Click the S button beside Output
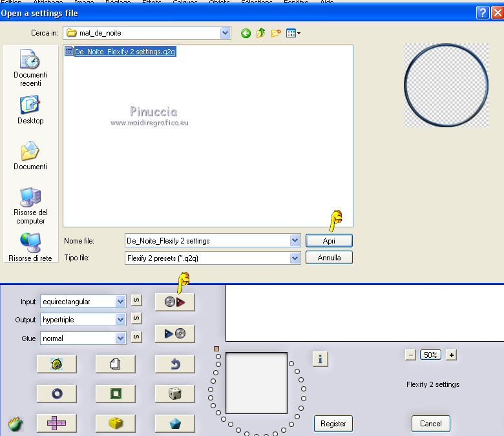The image size is (504, 436). (136, 318)
